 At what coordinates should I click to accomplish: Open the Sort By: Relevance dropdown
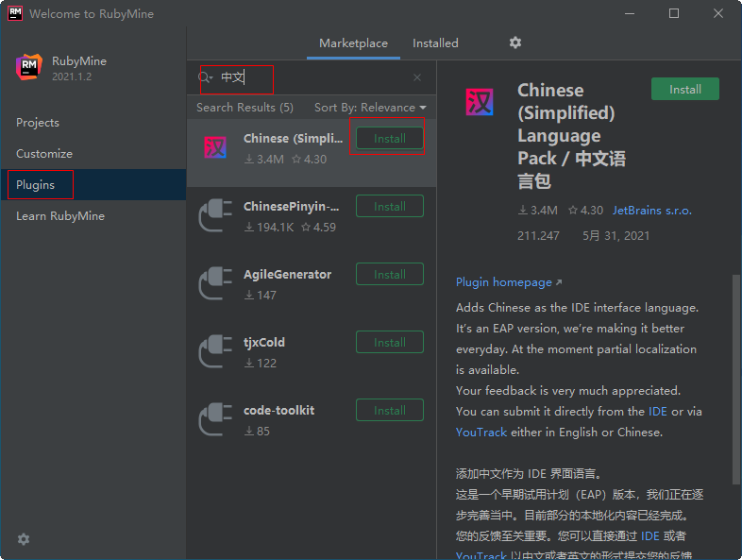click(x=370, y=108)
